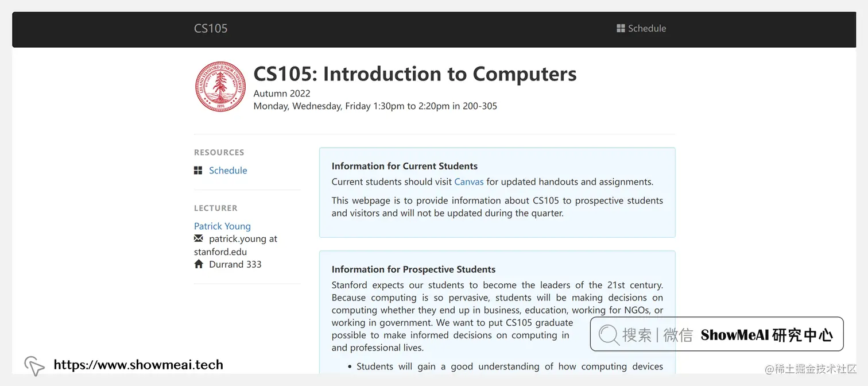Click the grid icon beside Schedule under Resources
Screen dimensions: 868x386
[197, 170]
